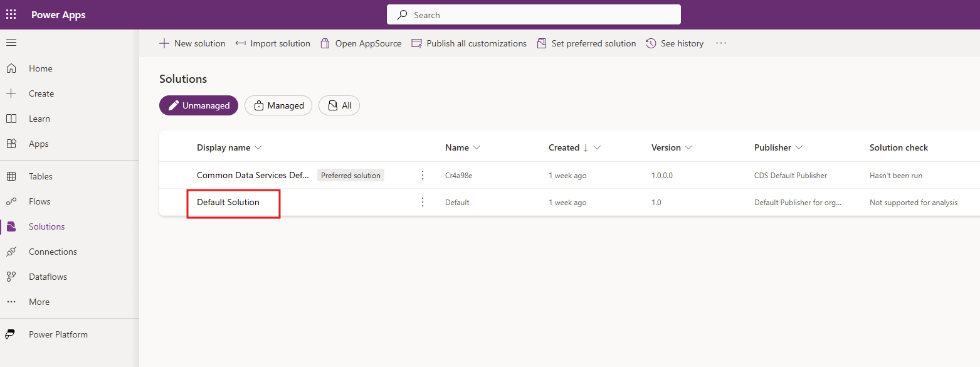Viewport: 980px width, 367px height.
Task: Open Connections from the sidebar
Action: pyautogui.click(x=53, y=252)
